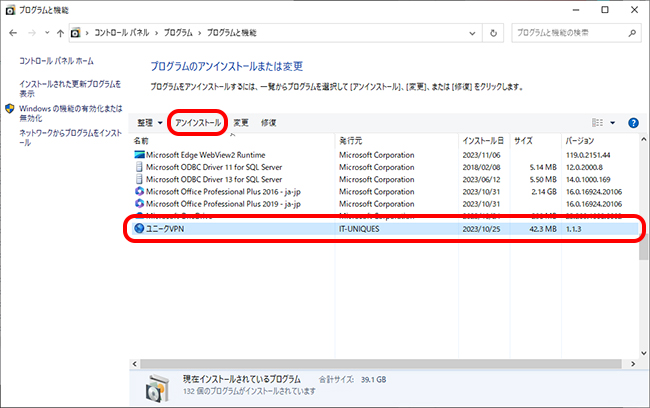Image resolution: width=650 pixels, height=408 pixels.
Task: Click the Forward navigation arrow
Action: pos(32,33)
